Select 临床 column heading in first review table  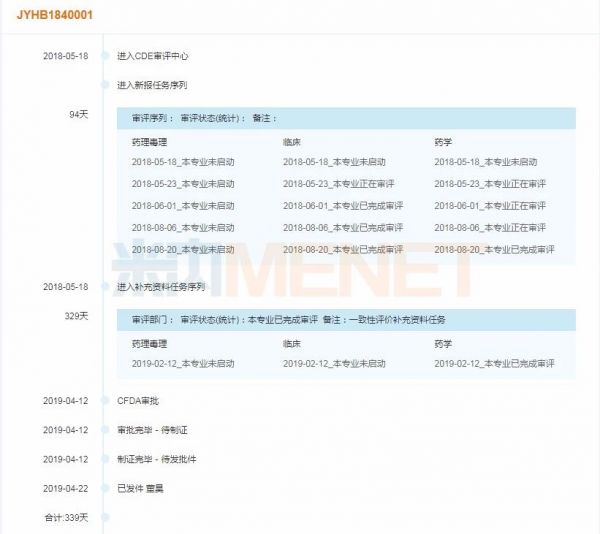292,142
